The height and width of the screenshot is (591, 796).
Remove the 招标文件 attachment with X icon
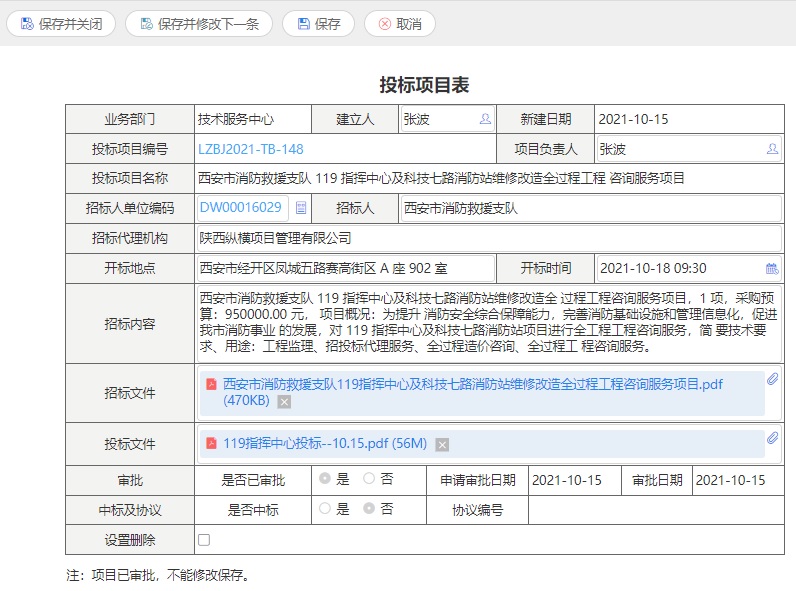284,402
